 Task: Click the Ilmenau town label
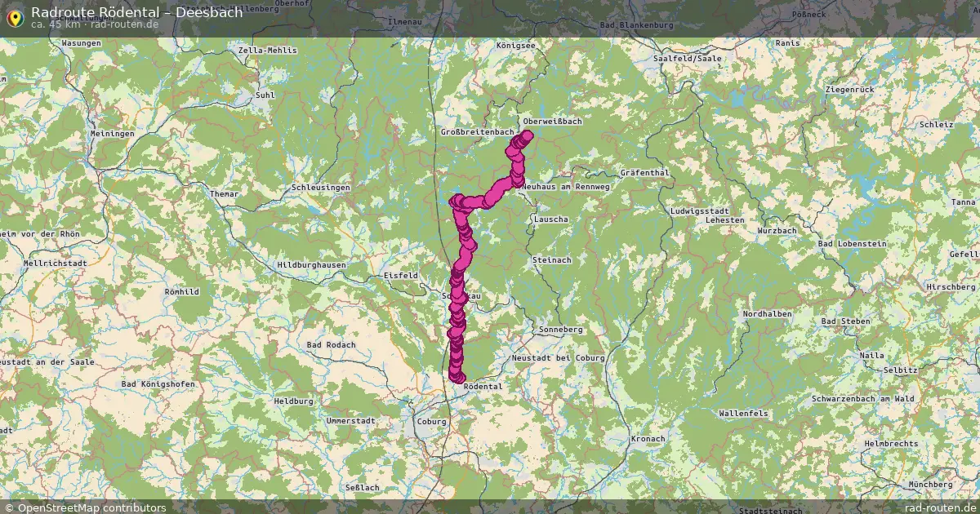point(405,20)
